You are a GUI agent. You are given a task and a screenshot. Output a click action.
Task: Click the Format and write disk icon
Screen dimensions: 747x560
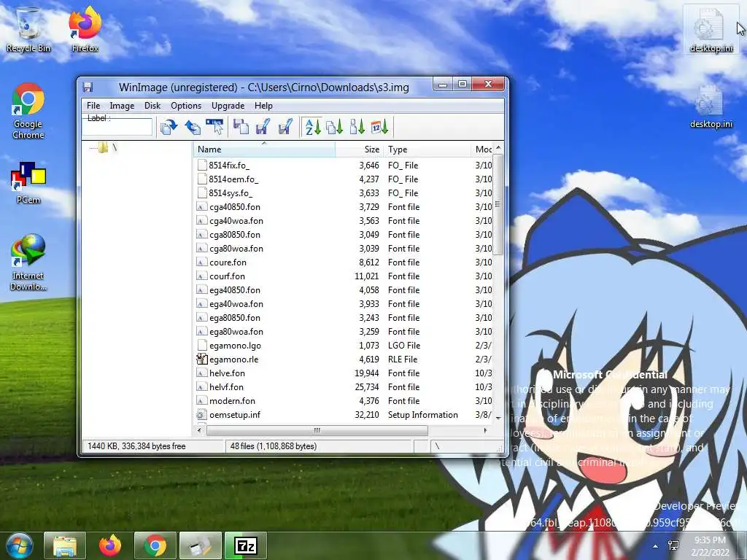point(285,127)
